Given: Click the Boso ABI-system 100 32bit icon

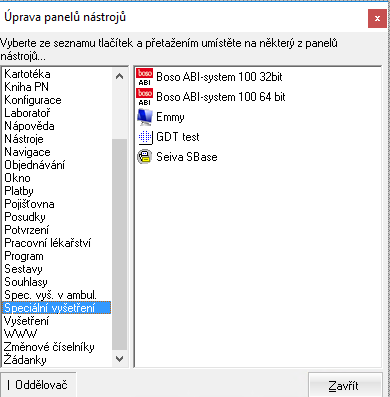Looking at the screenshot, I should [x=145, y=77].
